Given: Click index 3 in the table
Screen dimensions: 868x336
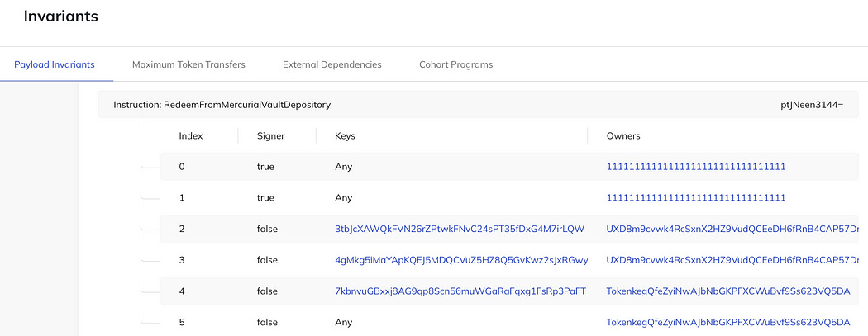Looking at the screenshot, I should 182,260.
